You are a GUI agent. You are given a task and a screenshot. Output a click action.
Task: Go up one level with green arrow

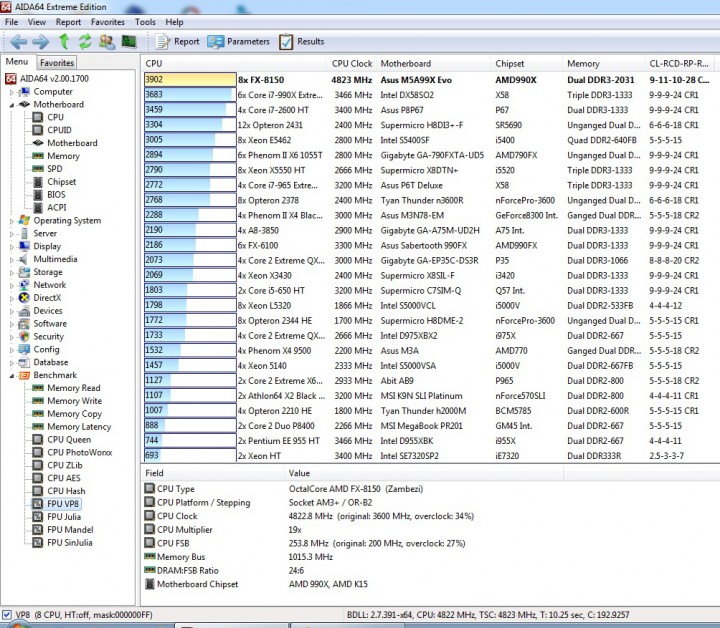(x=64, y=42)
